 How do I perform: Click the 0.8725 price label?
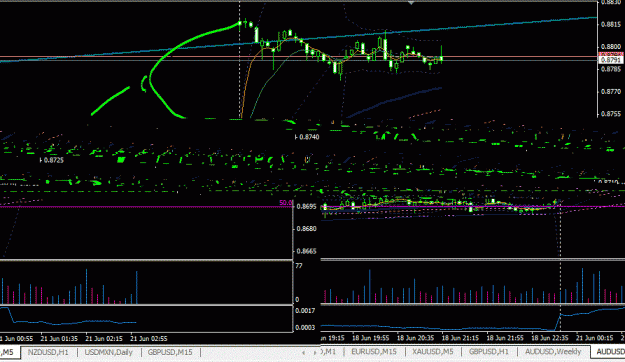click(x=53, y=160)
